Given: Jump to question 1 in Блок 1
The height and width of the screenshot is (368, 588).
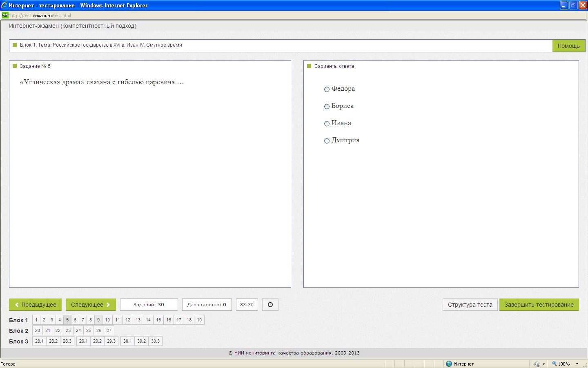Looking at the screenshot, I should (x=36, y=320).
